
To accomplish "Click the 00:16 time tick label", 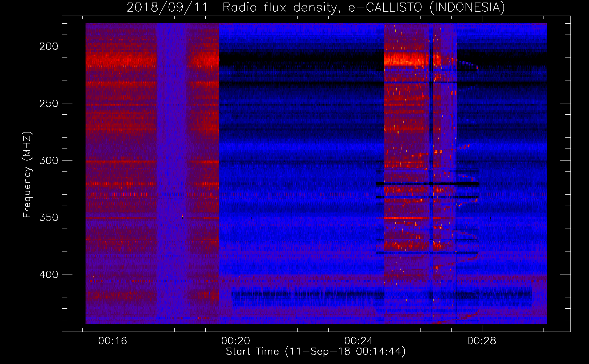I will pyautogui.click(x=112, y=341).
